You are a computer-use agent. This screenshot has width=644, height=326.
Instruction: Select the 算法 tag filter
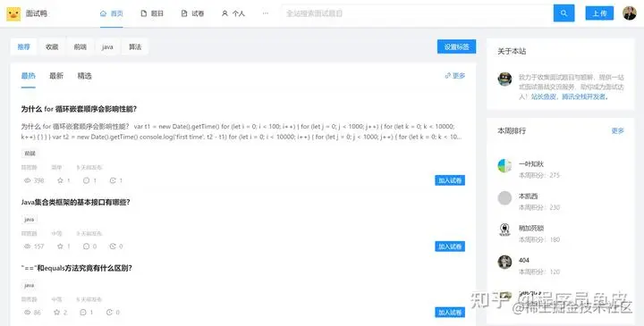(x=135, y=46)
